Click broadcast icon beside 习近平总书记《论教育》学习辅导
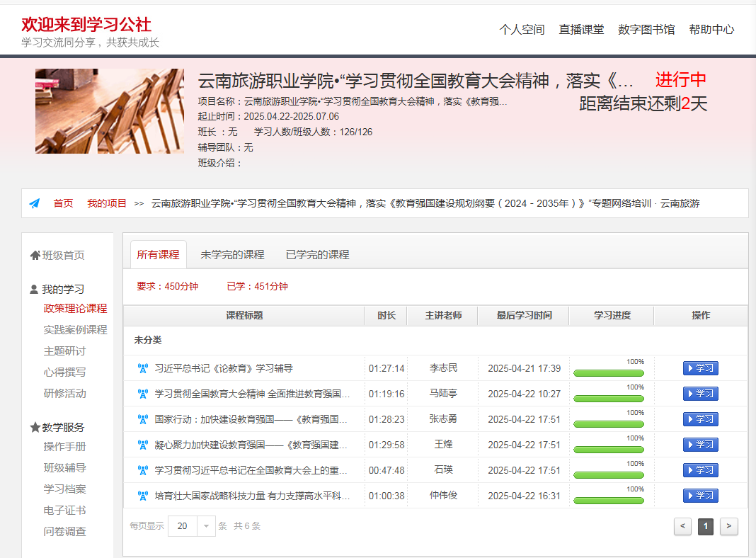Viewport: 756px width, 558px height. (x=142, y=368)
